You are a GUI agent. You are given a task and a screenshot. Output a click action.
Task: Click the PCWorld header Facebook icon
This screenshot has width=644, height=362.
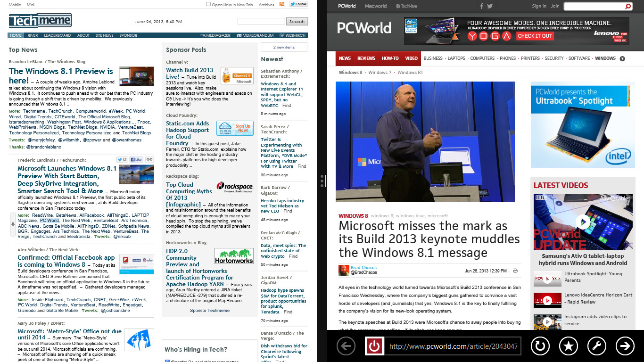pyautogui.click(x=482, y=6)
